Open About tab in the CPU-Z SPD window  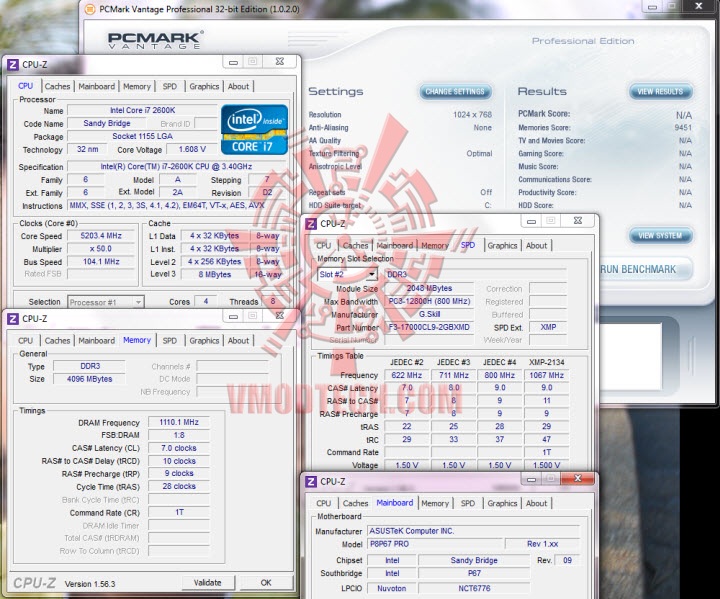pos(536,246)
